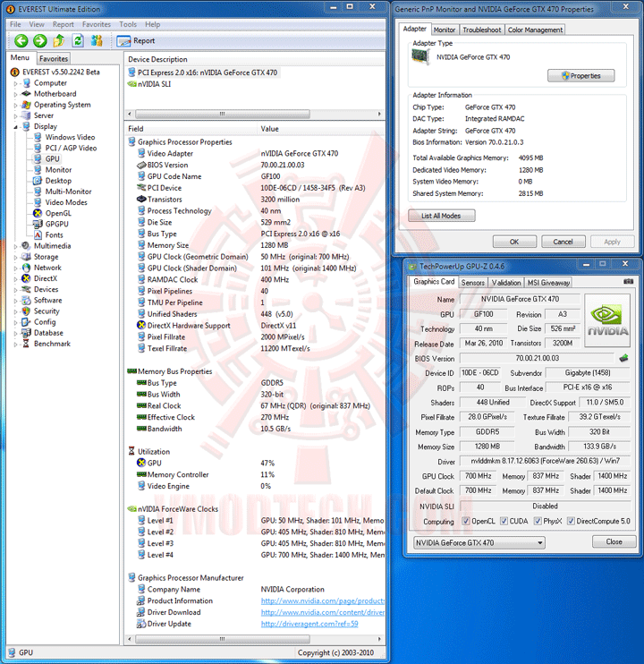Click the users icon in EVEREST toolbar
Viewport: 644px width, 664px height.
pos(97,40)
